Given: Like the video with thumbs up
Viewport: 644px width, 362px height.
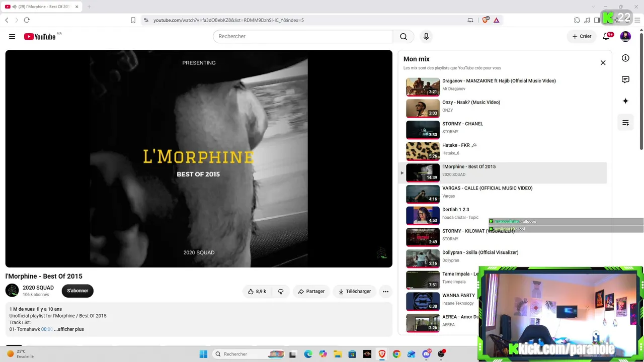Looking at the screenshot, I should coord(258,291).
